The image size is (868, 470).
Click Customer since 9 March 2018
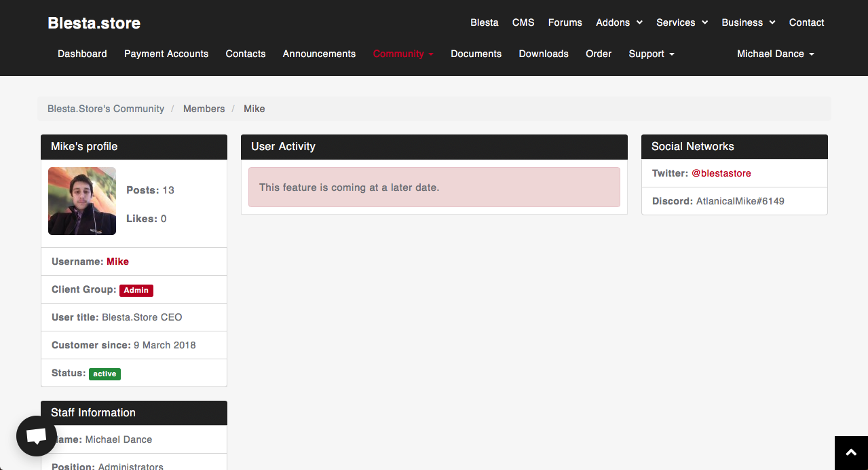[124, 345]
